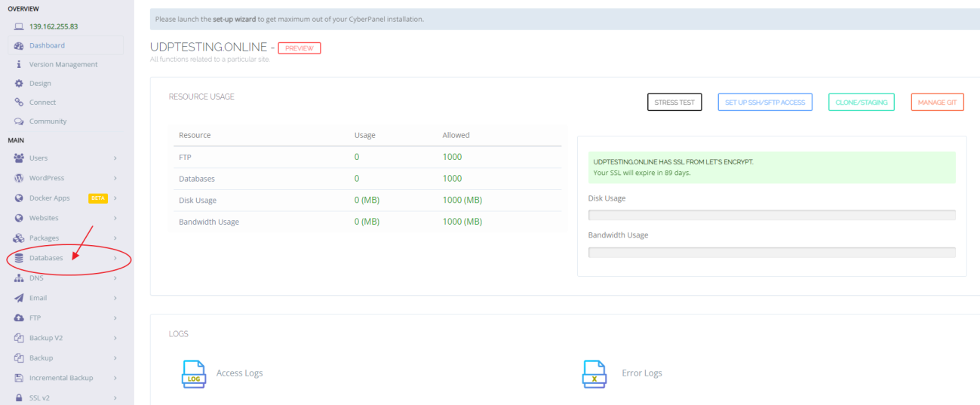Image resolution: width=980 pixels, height=405 pixels.
Task: Click the Version Management info icon
Action: click(x=19, y=64)
